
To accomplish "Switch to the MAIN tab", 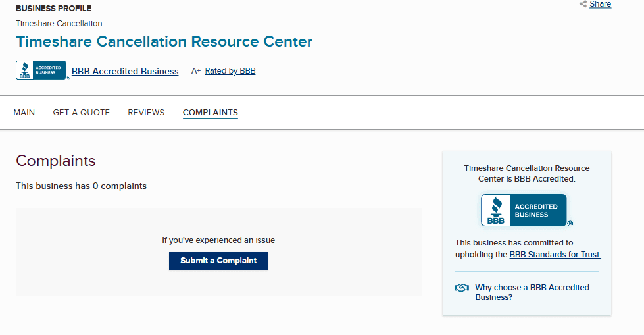I will (24, 113).
